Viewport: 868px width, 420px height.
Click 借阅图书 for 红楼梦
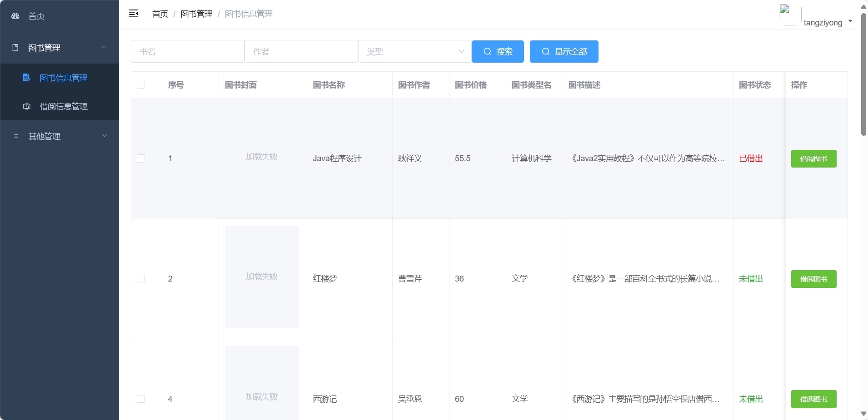tap(813, 279)
